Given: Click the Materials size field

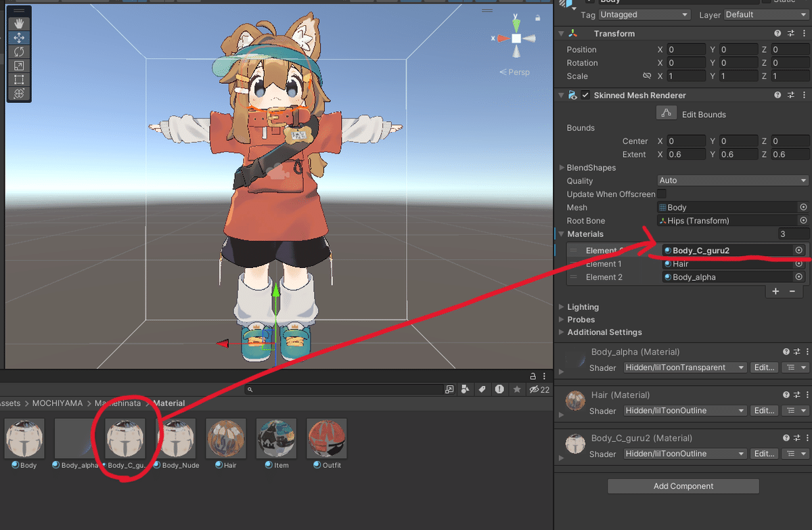Looking at the screenshot, I should tap(793, 234).
